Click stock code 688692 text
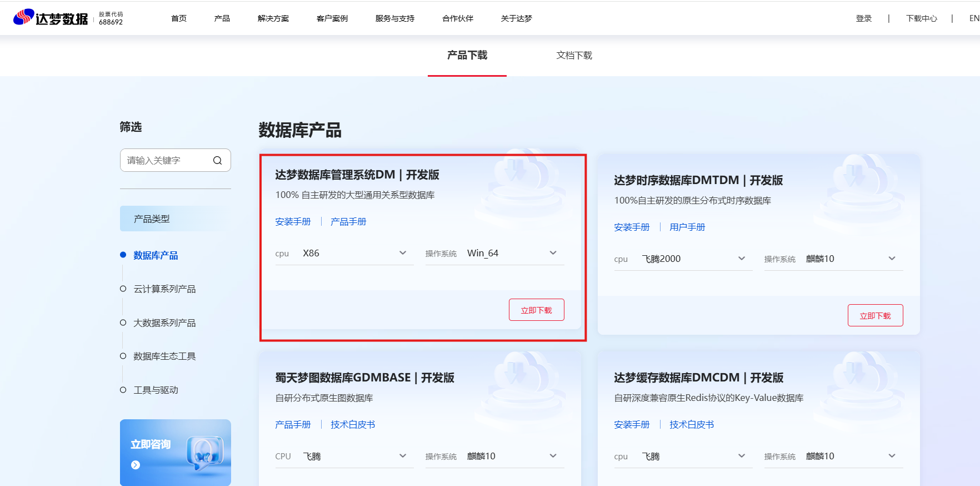980x486 pixels. [x=111, y=22]
